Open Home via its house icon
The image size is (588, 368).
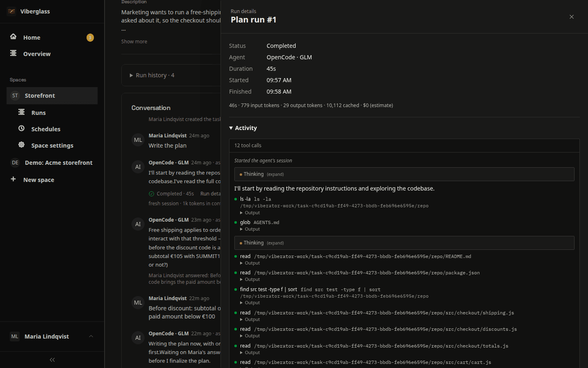pyautogui.click(x=13, y=37)
